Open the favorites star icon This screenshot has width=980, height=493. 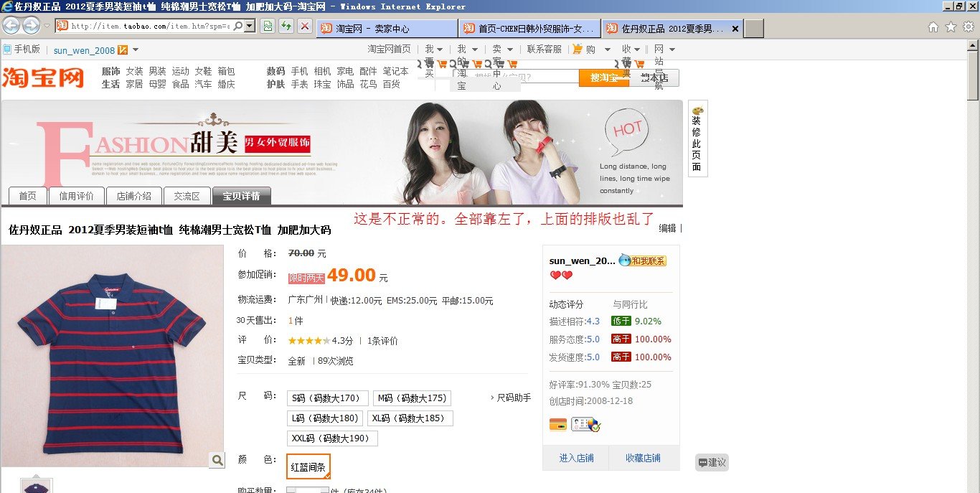click(951, 27)
